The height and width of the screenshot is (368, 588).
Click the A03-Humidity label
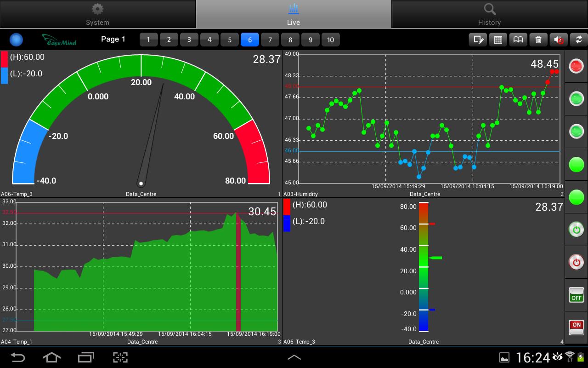tap(300, 194)
